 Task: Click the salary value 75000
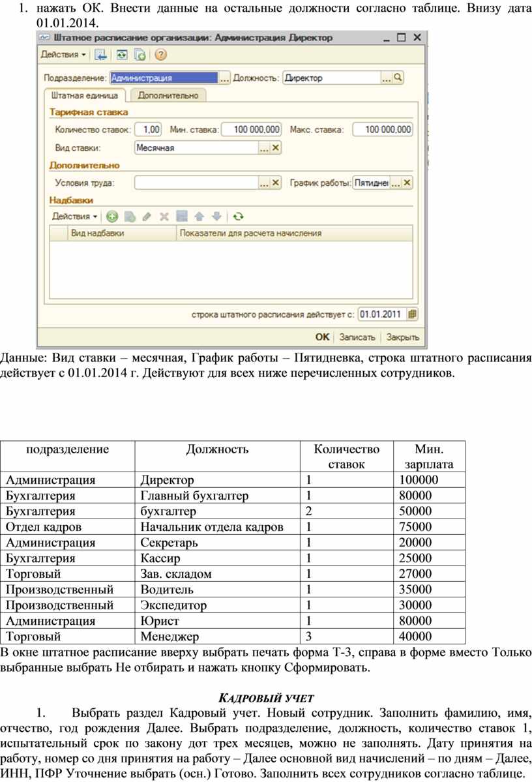coord(415,527)
